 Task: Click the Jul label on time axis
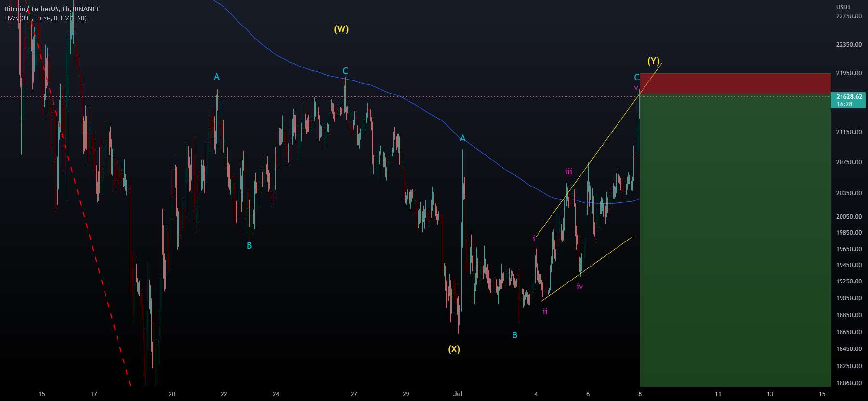click(x=458, y=394)
